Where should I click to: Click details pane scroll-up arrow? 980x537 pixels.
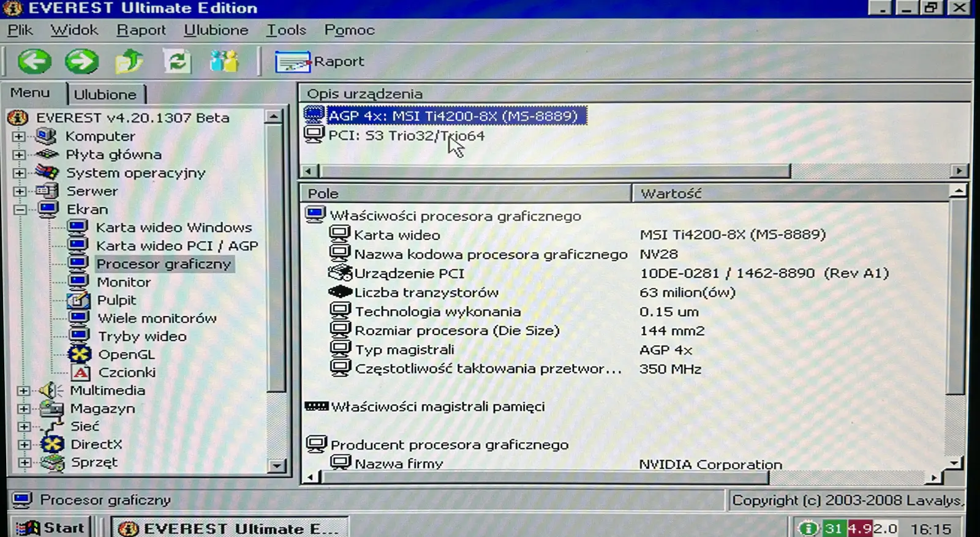pyautogui.click(x=958, y=191)
